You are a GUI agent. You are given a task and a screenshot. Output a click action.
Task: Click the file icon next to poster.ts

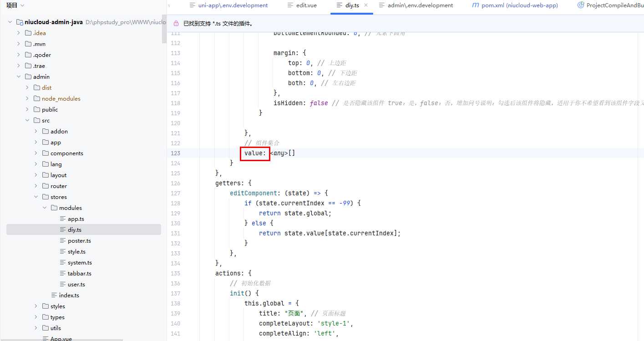tap(63, 241)
